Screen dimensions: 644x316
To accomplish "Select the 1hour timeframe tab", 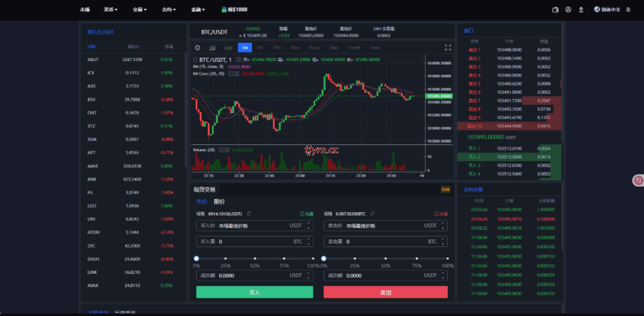I will coord(313,47).
